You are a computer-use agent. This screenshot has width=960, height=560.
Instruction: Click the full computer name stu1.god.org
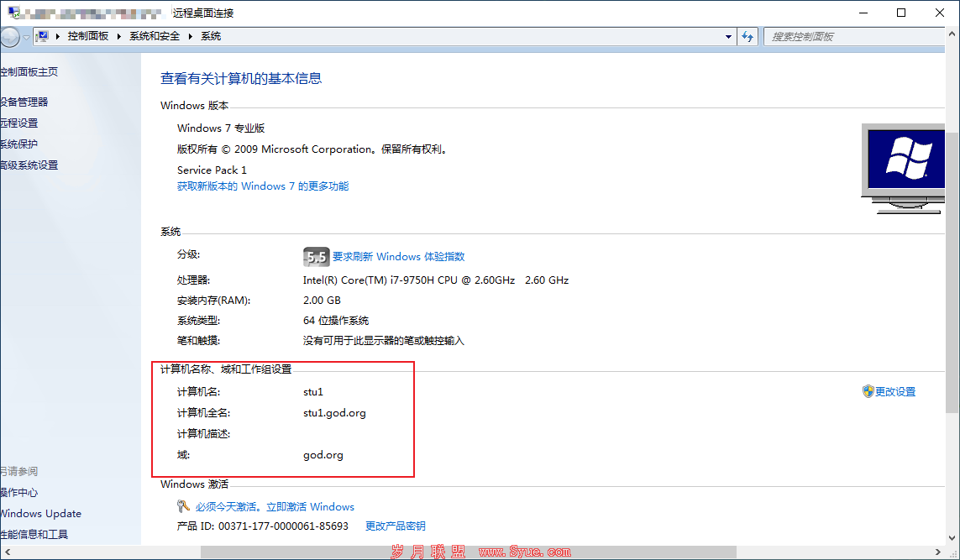(334, 413)
